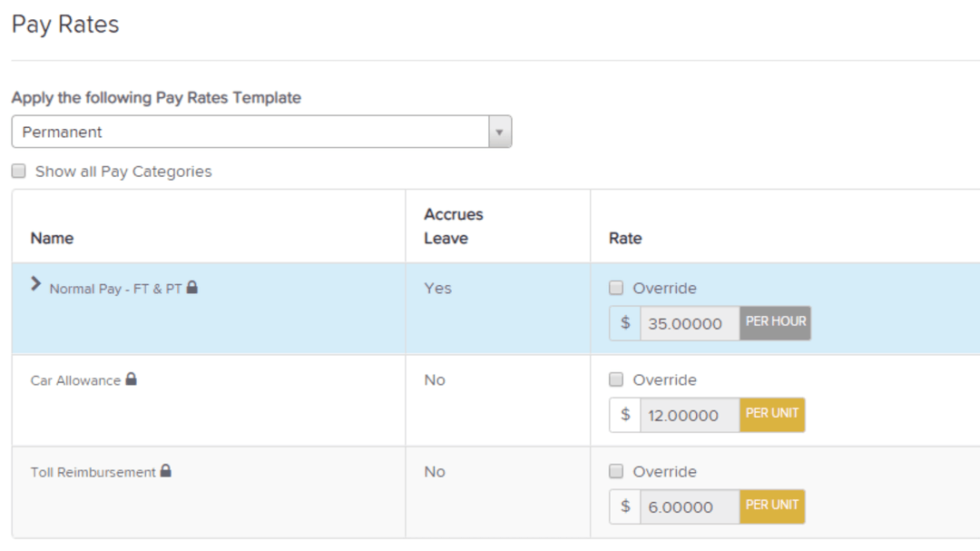Click the PER HOUR unit badge

coord(775,322)
